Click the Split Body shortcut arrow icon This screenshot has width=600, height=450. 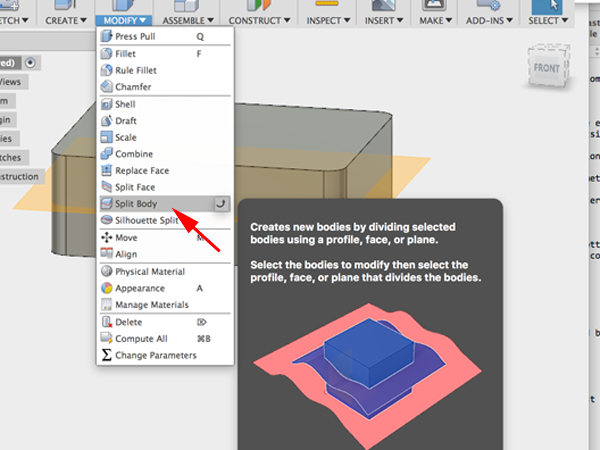click(221, 204)
